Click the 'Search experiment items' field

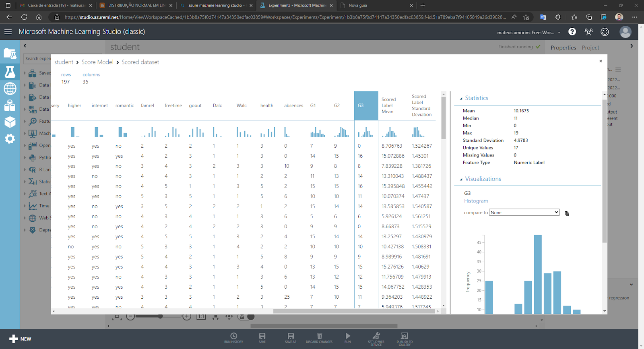click(37, 58)
